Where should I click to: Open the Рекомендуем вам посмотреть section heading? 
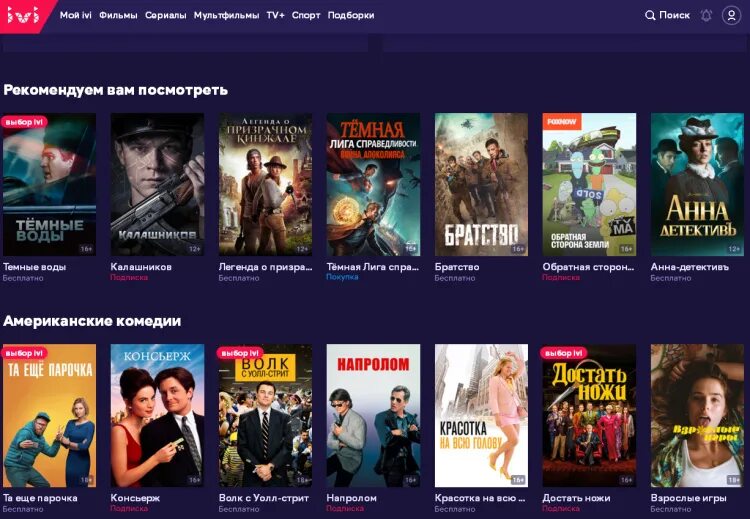pos(115,90)
